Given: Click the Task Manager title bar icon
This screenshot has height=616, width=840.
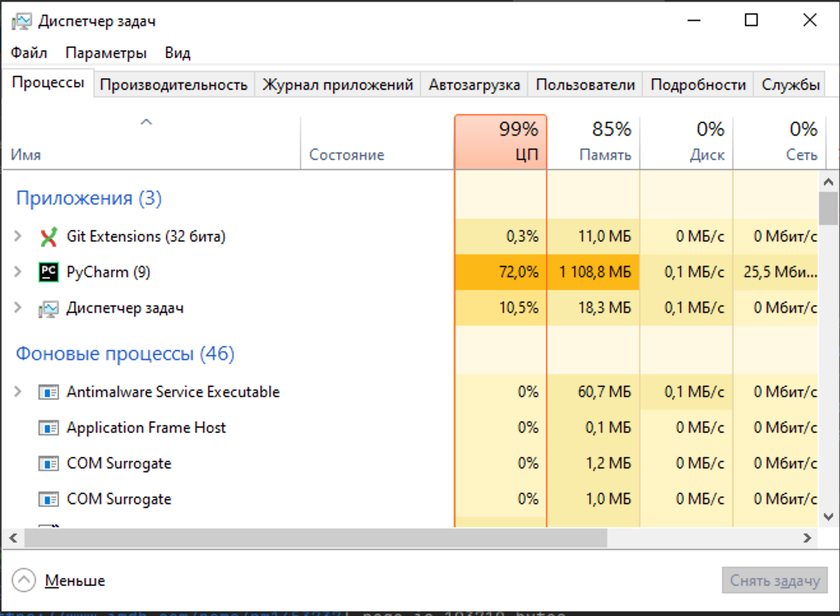Looking at the screenshot, I should pyautogui.click(x=22, y=22).
